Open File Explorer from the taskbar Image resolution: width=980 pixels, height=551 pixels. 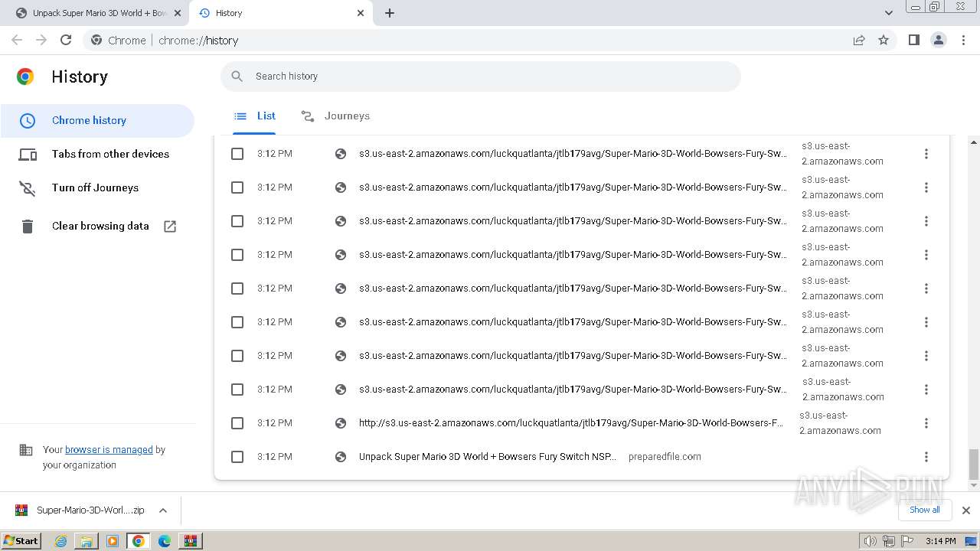pyautogui.click(x=87, y=541)
